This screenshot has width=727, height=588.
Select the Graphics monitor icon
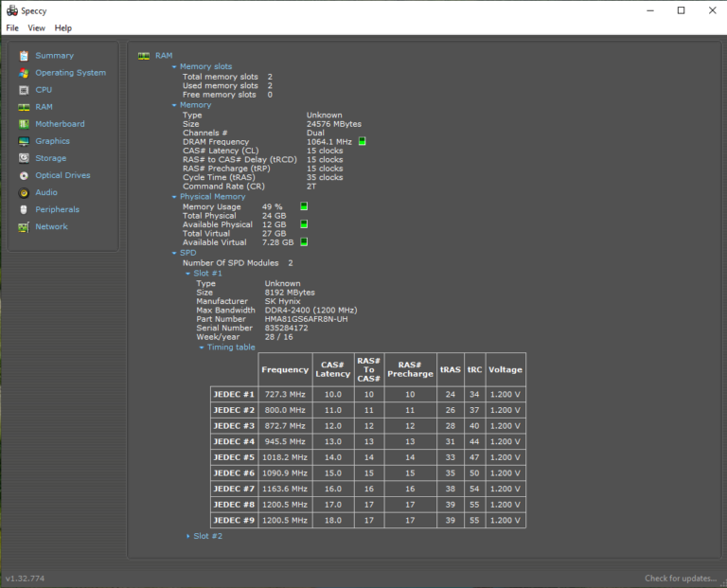[x=24, y=141]
